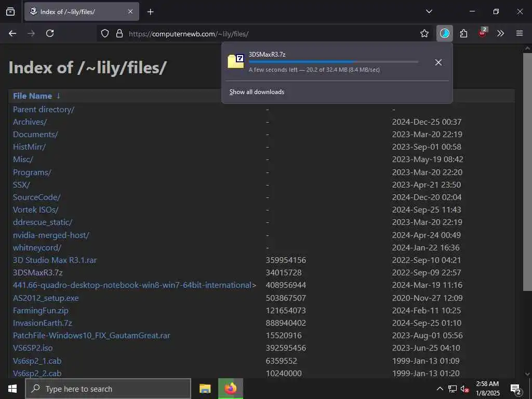The width and height of the screenshot is (532, 399).
Task: Click the 3DSMaxR3.7z archive icon in downloads panel
Action: 236,61
